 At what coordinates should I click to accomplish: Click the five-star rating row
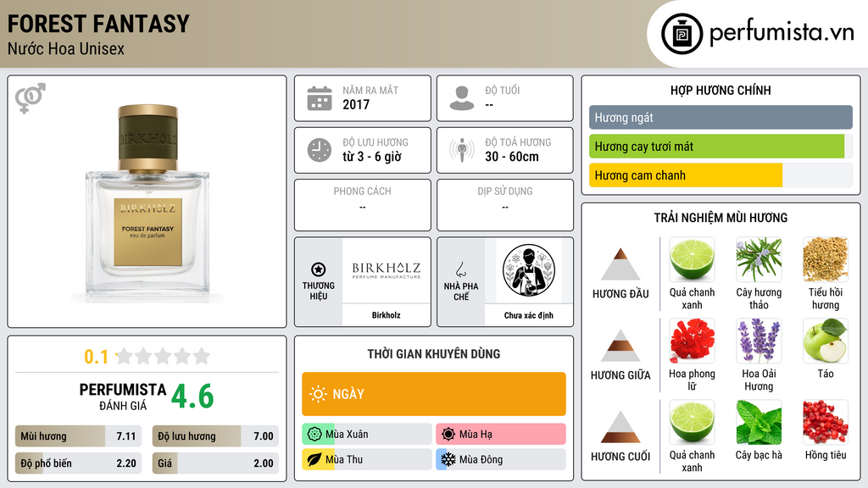tap(163, 356)
